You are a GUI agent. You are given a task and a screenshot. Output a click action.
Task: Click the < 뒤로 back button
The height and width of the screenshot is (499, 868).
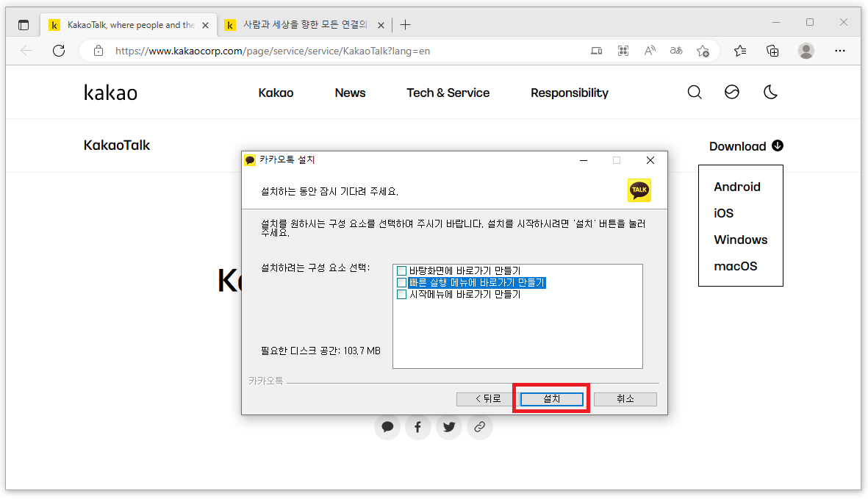click(488, 399)
